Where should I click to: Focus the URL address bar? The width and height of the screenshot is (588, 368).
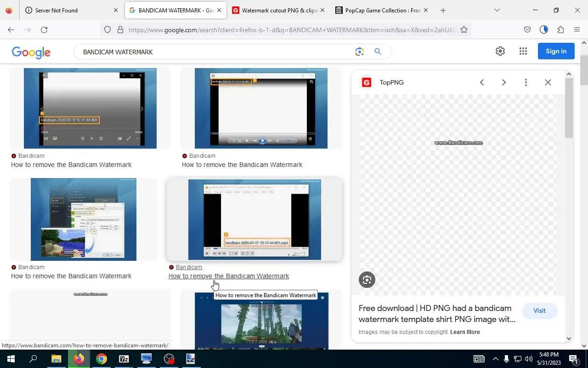[x=292, y=29]
